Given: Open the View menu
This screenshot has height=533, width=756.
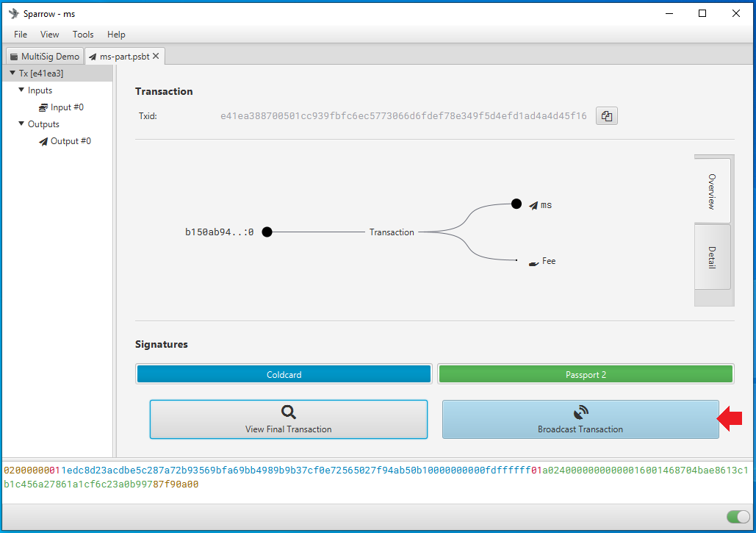Looking at the screenshot, I should (x=50, y=35).
